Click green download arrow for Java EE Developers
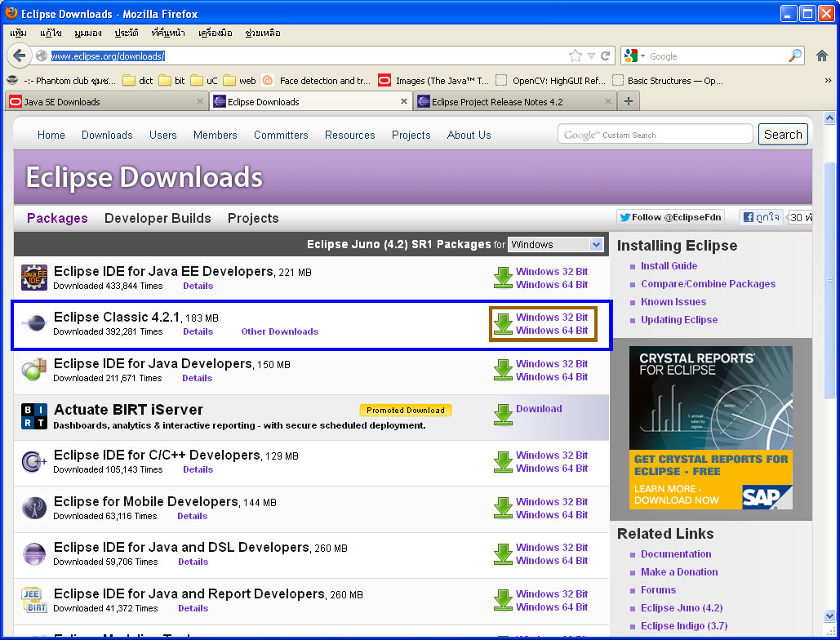Screen dimensions: 840x640 click(x=503, y=278)
